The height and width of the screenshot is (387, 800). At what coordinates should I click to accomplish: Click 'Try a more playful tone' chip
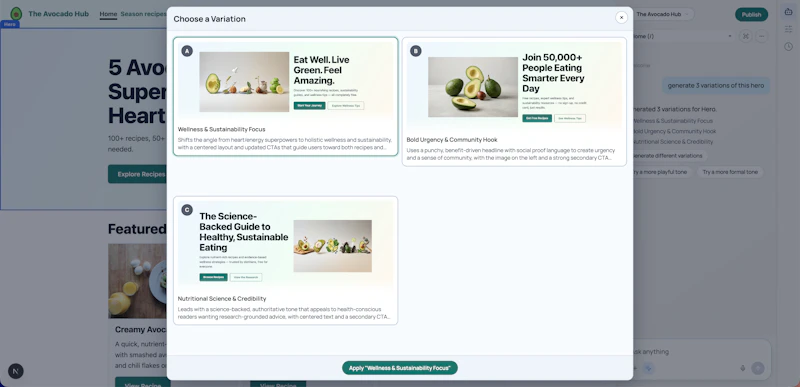pyautogui.click(x=662, y=172)
